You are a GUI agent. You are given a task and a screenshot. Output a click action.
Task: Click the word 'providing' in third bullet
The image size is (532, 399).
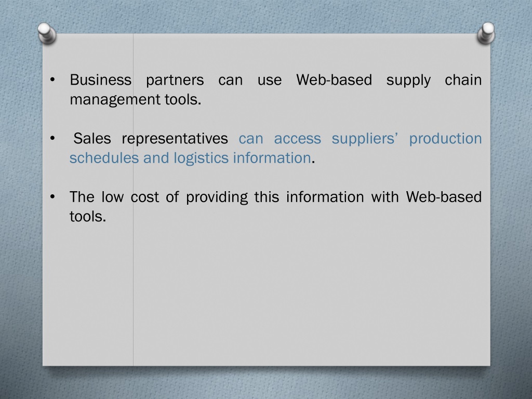pyautogui.click(x=217, y=198)
